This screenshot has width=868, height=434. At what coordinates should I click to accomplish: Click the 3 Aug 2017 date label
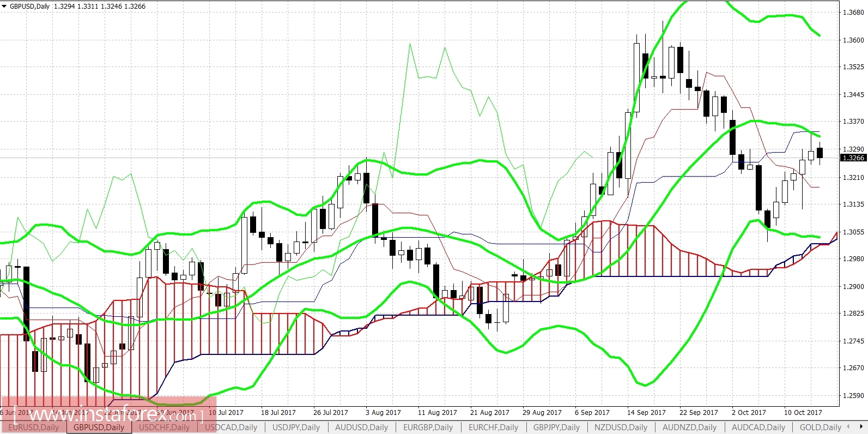pyautogui.click(x=383, y=413)
